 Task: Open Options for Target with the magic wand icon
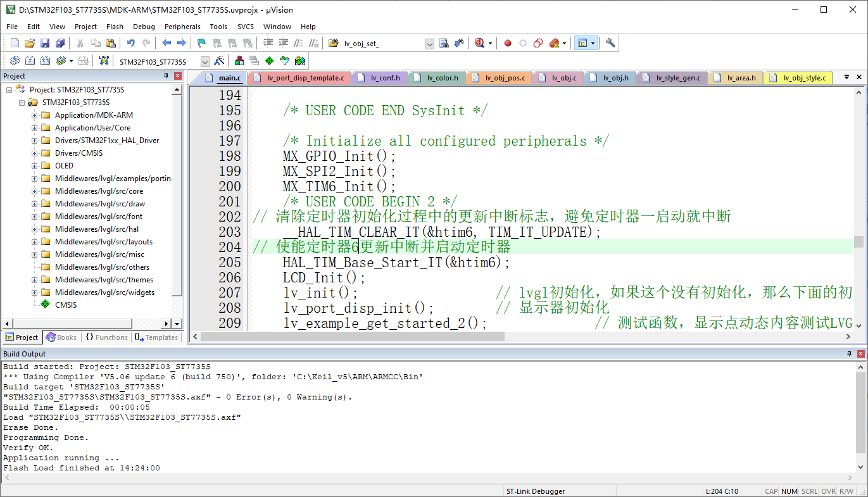pyautogui.click(x=219, y=61)
